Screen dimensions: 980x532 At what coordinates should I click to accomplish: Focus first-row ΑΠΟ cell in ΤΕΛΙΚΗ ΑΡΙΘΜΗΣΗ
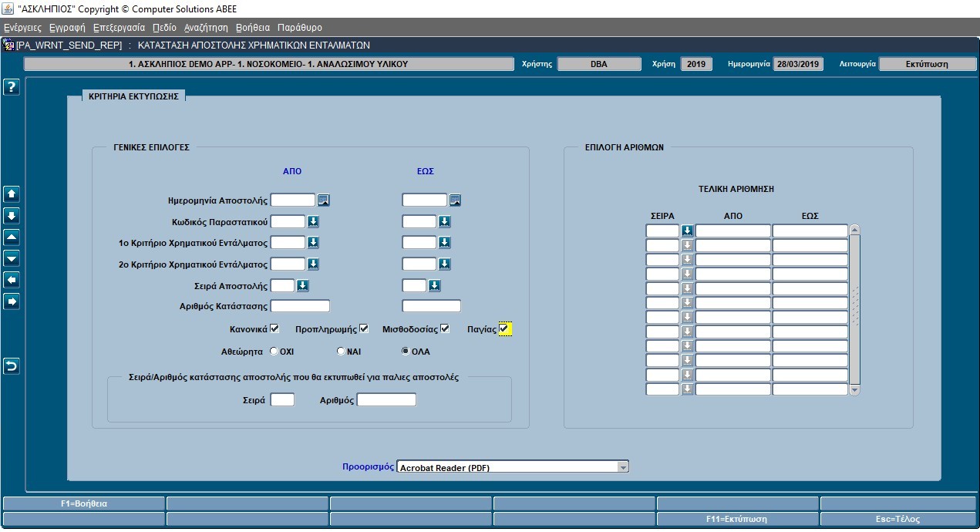[x=733, y=231]
